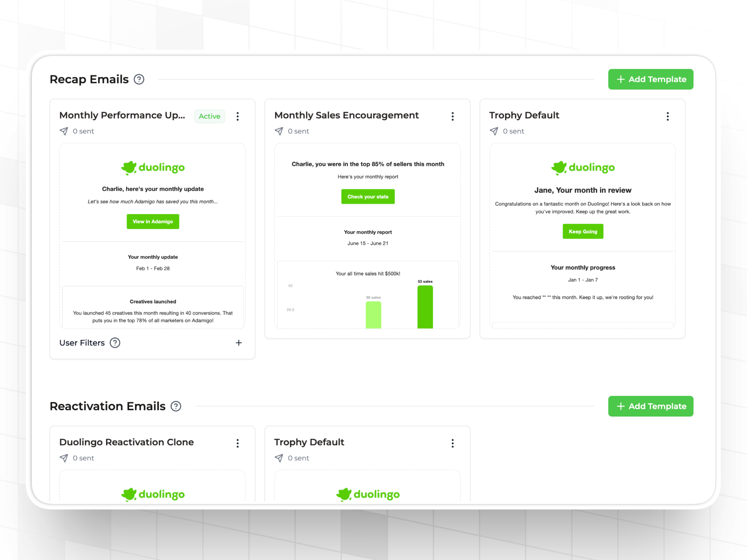Click the View in Adamigo button

tap(153, 222)
